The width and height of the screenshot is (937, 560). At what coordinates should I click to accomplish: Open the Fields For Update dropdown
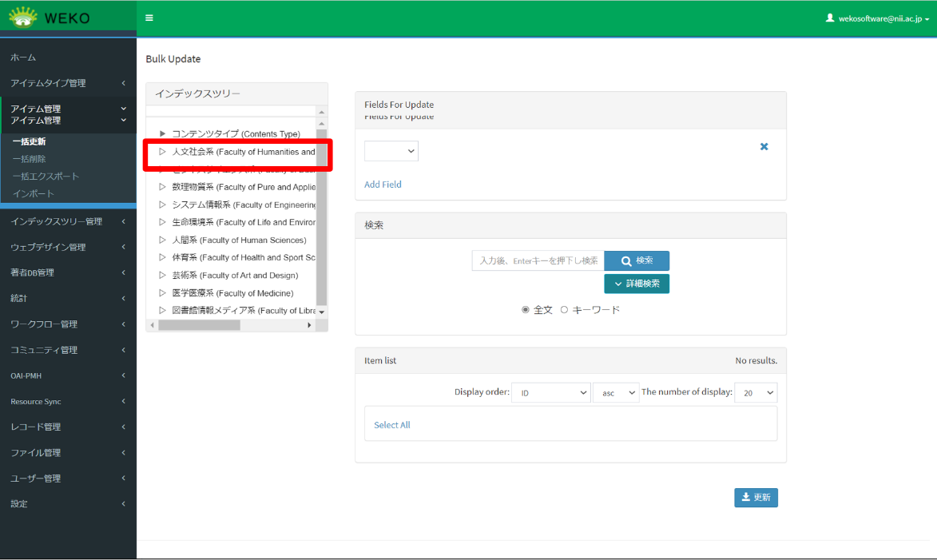[x=391, y=150]
